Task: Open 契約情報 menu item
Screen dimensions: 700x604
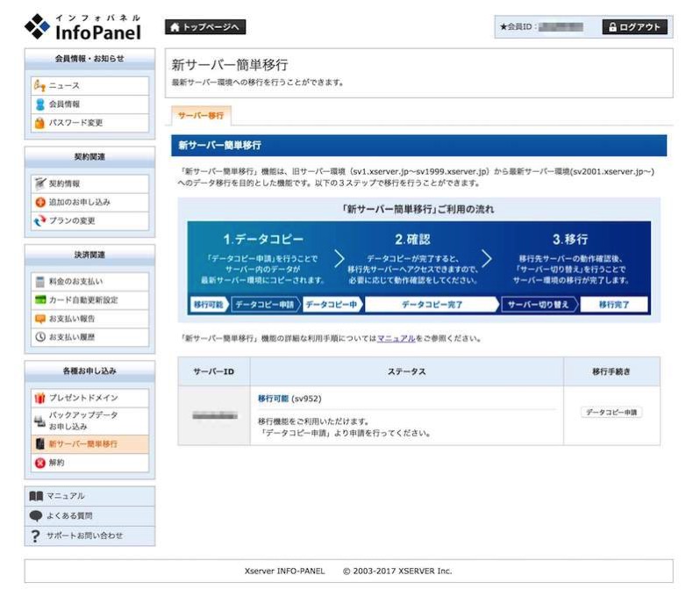Action: click(x=89, y=183)
